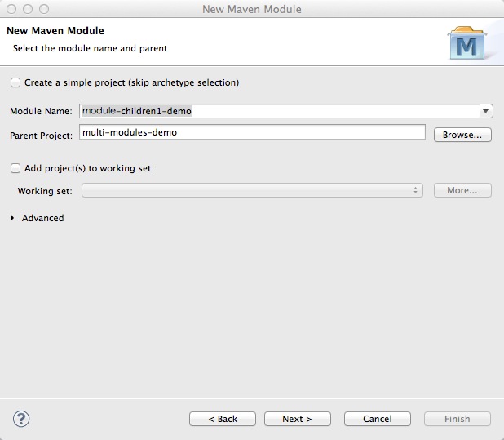This screenshot has width=504, height=440.
Task: Toggle 'Add project(s) to working set' checkbox
Action: pyautogui.click(x=15, y=168)
